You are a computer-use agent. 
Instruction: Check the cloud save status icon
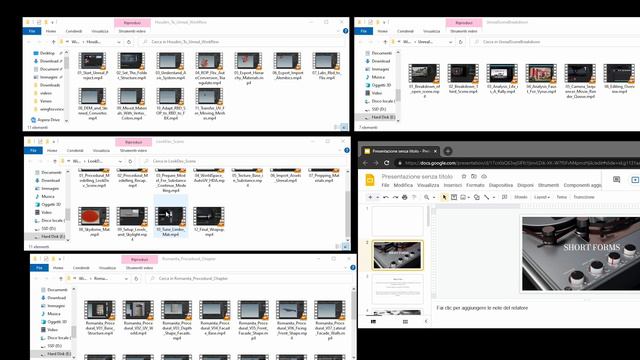coord(484,176)
